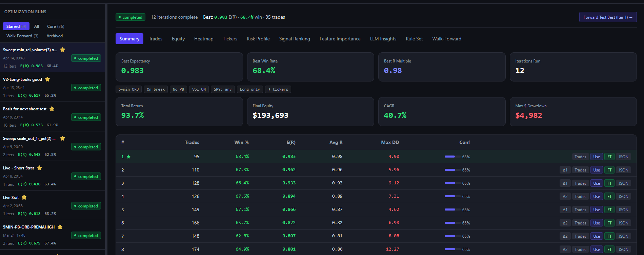Toggle star on V2-Long-Looks good run

click(47, 79)
